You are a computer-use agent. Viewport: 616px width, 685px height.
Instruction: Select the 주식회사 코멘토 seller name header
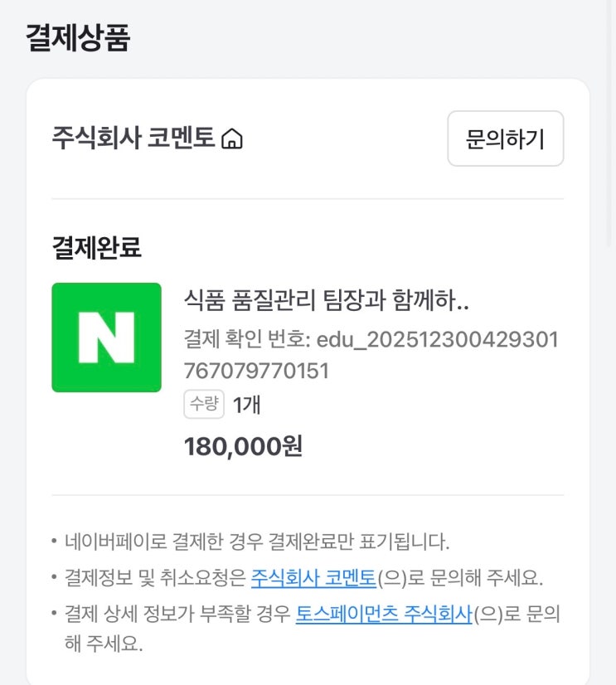[x=133, y=138]
